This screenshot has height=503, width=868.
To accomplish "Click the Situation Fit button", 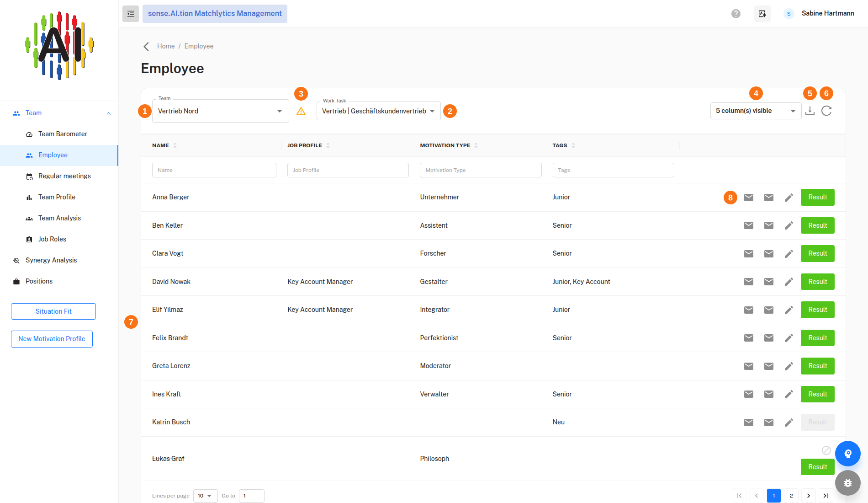I will point(53,311).
